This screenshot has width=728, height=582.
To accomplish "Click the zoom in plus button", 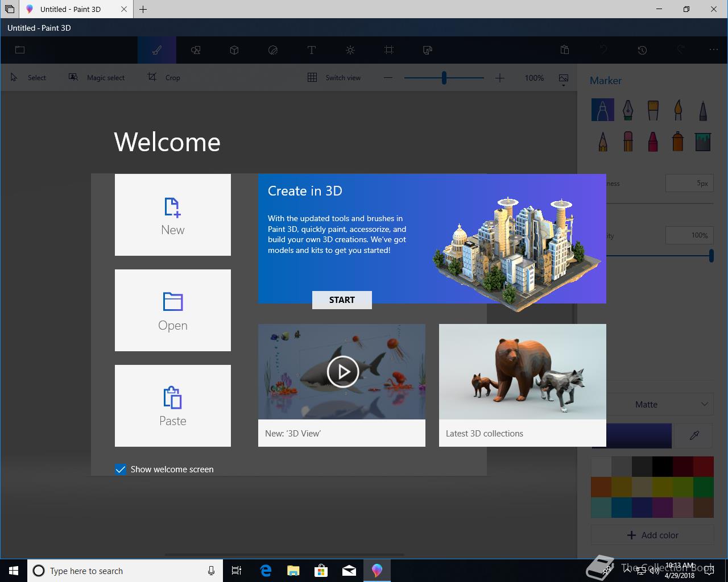I will point(499,78).
